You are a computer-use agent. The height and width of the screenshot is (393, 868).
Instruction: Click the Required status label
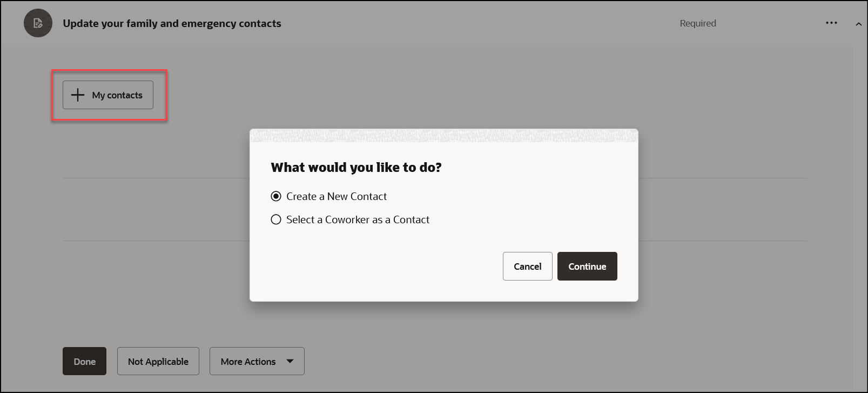point(698,23)
